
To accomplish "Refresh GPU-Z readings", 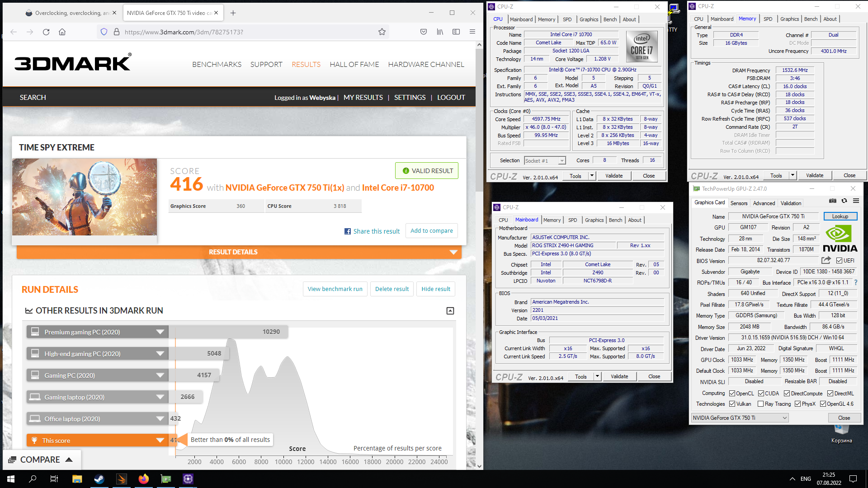I will coord(844,201).
